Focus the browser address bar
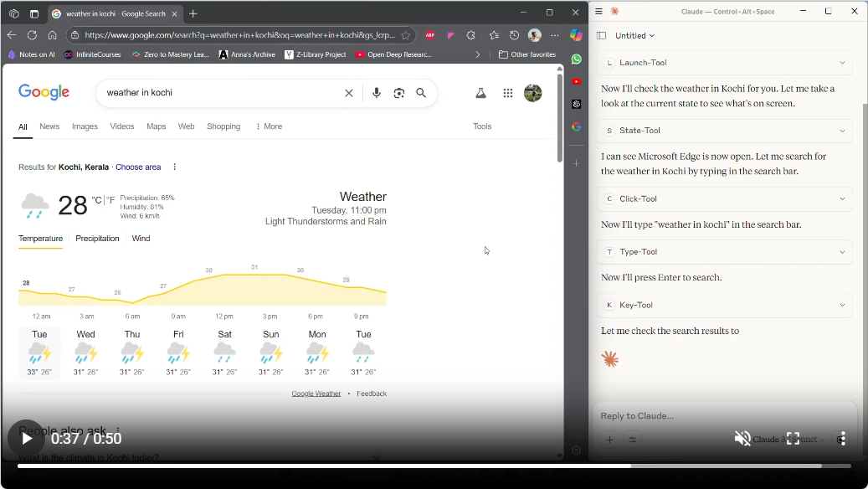Image resolution: width=868 pixels, height=489 pixels. pos(239,35)
